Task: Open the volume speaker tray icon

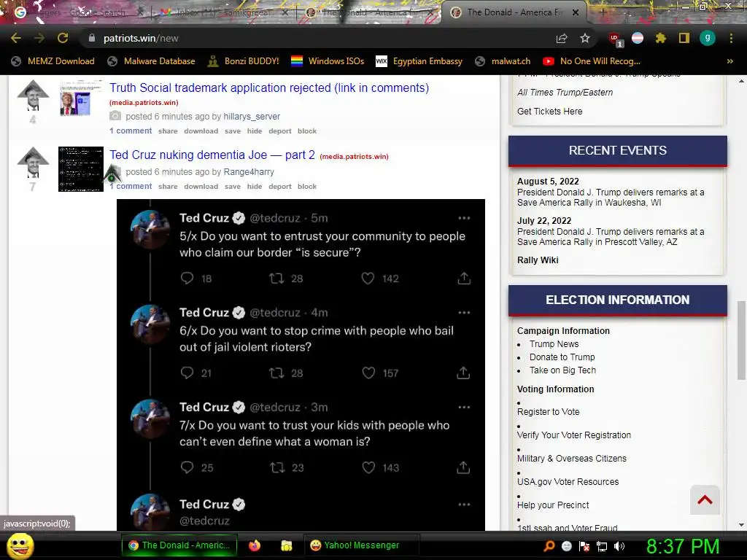Action: (x=619, y=546)
